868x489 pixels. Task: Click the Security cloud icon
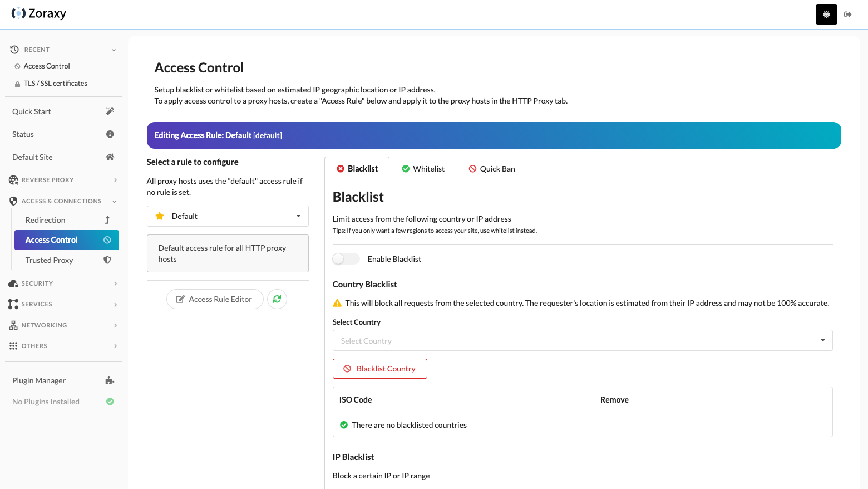pos(13,283)
